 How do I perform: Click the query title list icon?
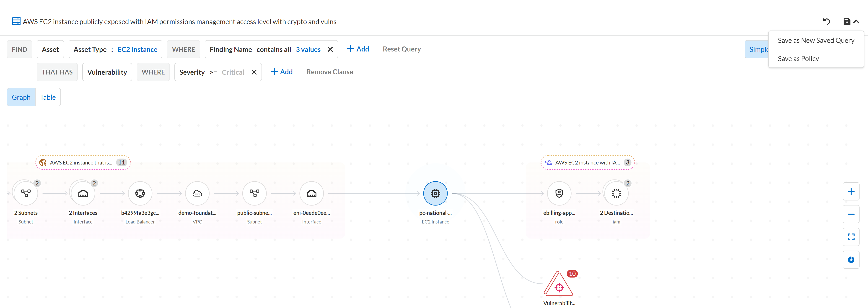[x=16, y=21]
